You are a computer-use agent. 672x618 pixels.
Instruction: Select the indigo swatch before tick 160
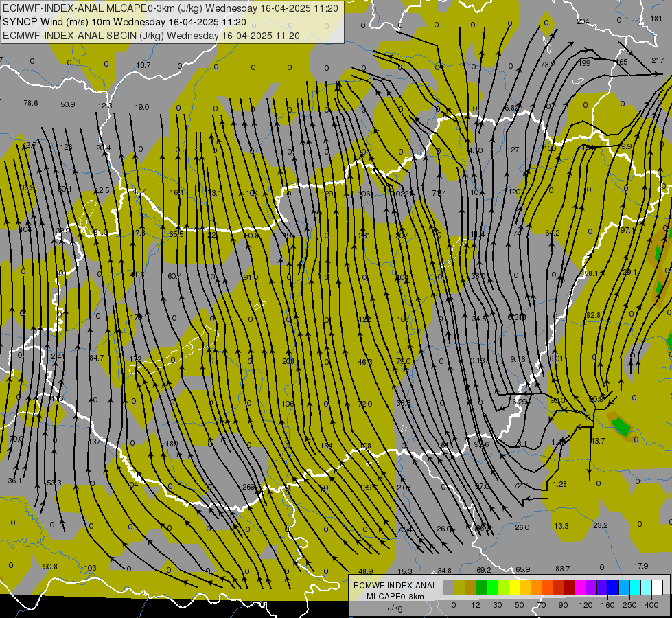pyautogui.click(x=603, y=588)
